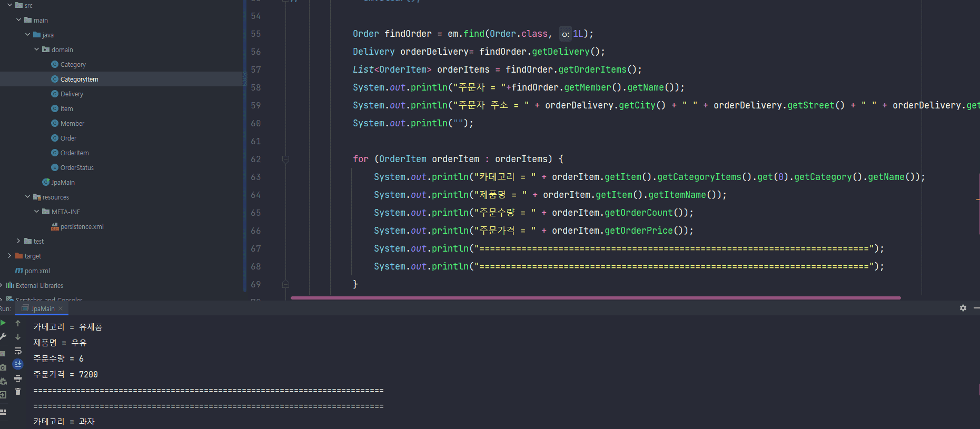Collapse the domain package
This screenshot has width=980, height=429.
(36, 49)
